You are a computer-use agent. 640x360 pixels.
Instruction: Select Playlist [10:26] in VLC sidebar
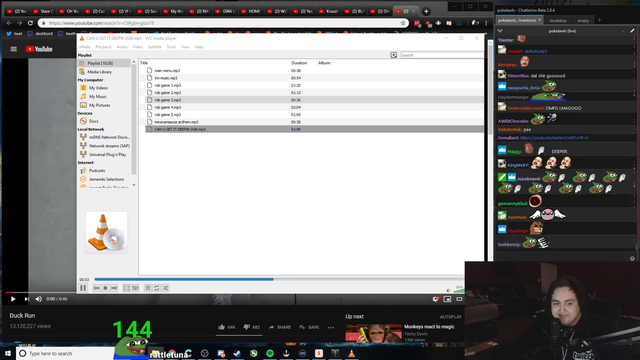coord(104,63)
